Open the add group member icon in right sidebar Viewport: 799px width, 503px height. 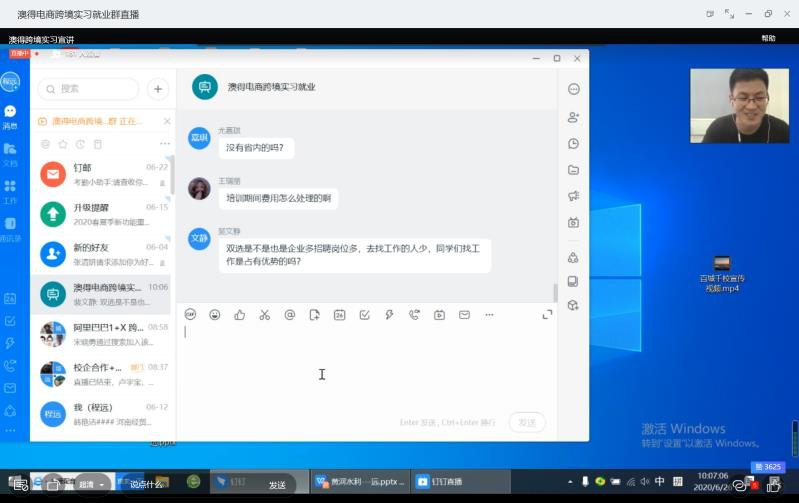coord(573,117)
